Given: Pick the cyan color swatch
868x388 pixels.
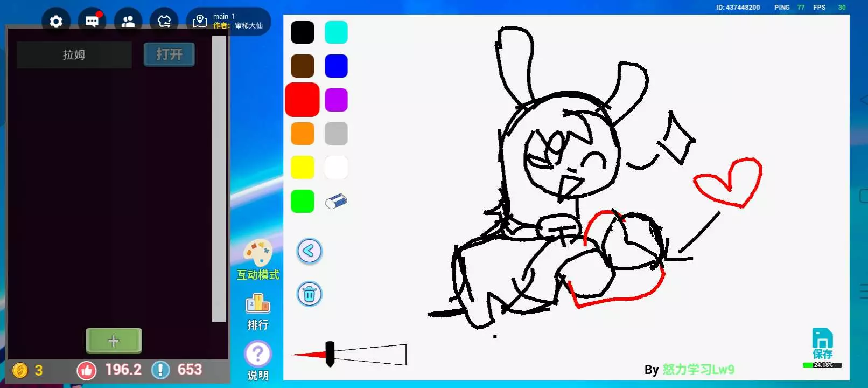Looking at the screenshot, I should [337, 32].
